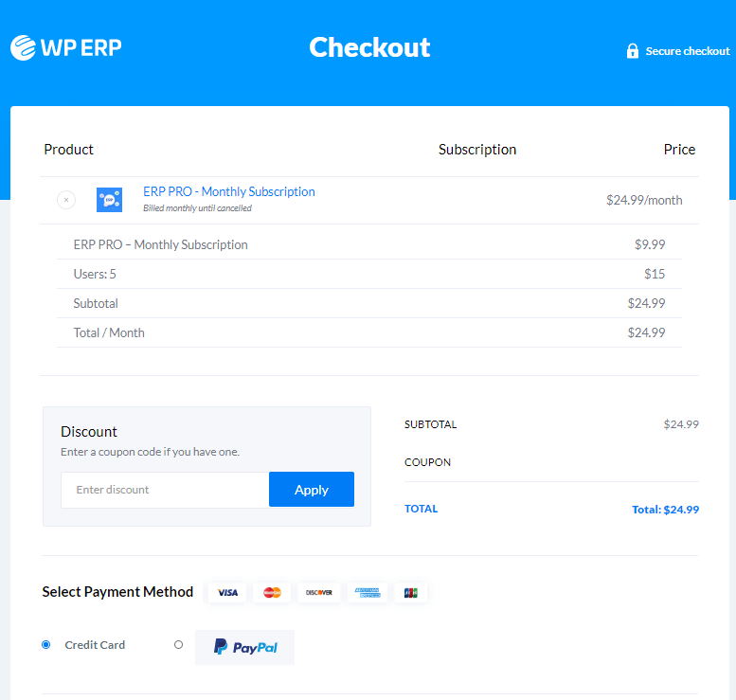Click the Total: $24.99 amount

pyautogui.click(x=665, y=510)
